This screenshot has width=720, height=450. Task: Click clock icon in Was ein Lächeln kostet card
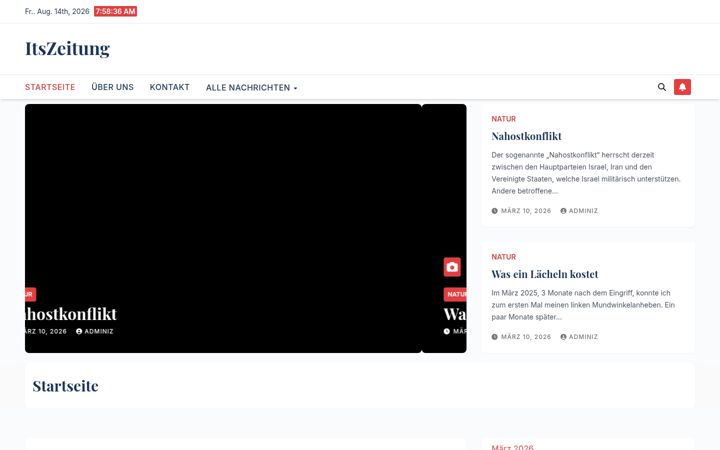[x=495, y=337]
